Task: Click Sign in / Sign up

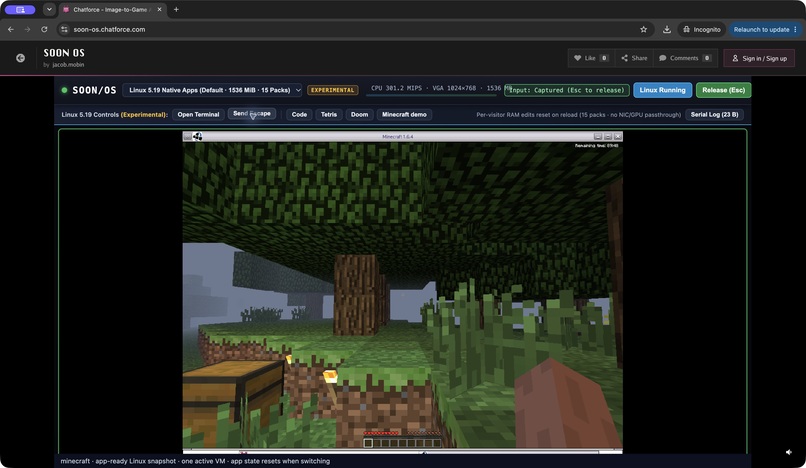Action: pyautogui.click(x=759, y=58)
